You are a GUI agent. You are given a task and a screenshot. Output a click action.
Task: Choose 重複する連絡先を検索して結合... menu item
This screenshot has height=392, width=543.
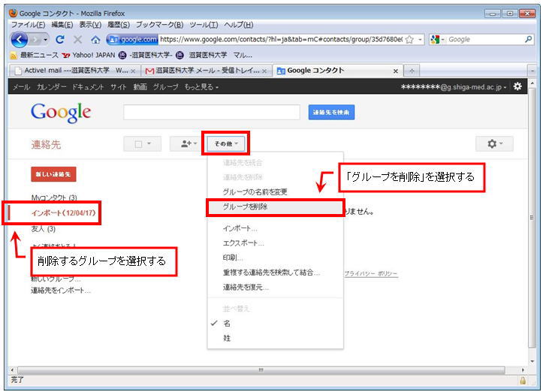(276, 273)
